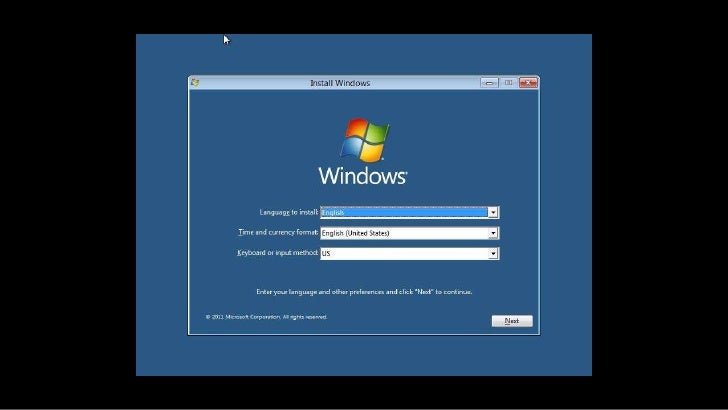Maximize the Install Windows window
The width and height of the screenshot is (728, 410).
coord(508,83)
